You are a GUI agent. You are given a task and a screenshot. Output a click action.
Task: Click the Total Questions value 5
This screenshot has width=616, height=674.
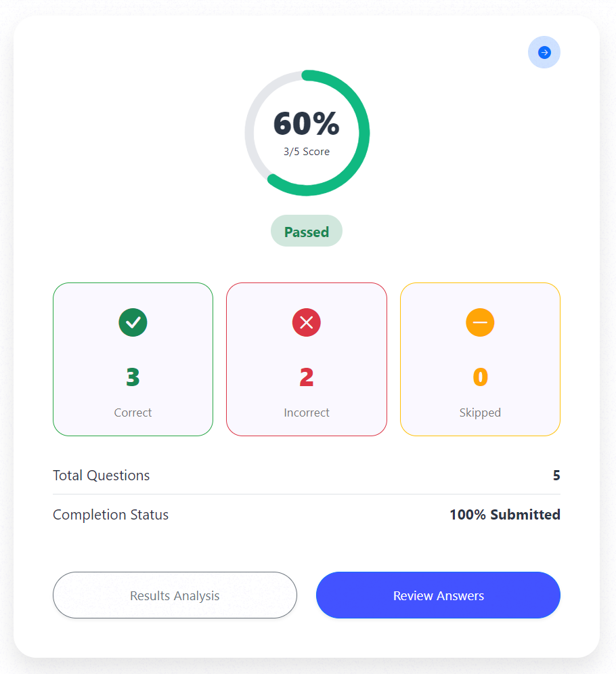[x=556, y=475]
